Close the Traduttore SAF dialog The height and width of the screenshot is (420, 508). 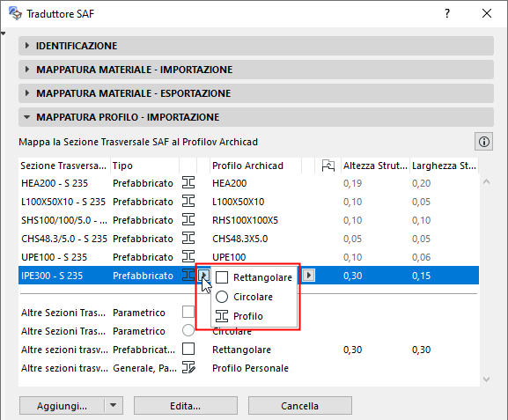(487, 13)
